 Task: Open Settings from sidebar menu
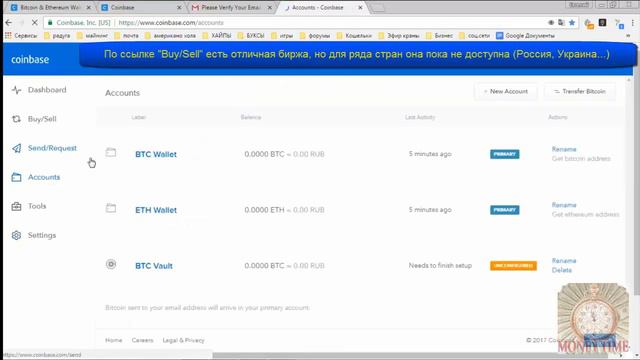(42, 235)
